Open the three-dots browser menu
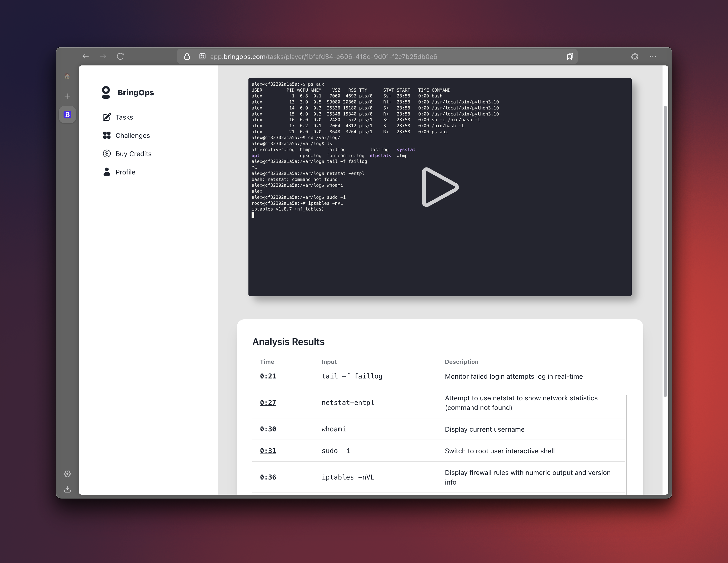Screen dimensions: 728x563 coord(653,57)
